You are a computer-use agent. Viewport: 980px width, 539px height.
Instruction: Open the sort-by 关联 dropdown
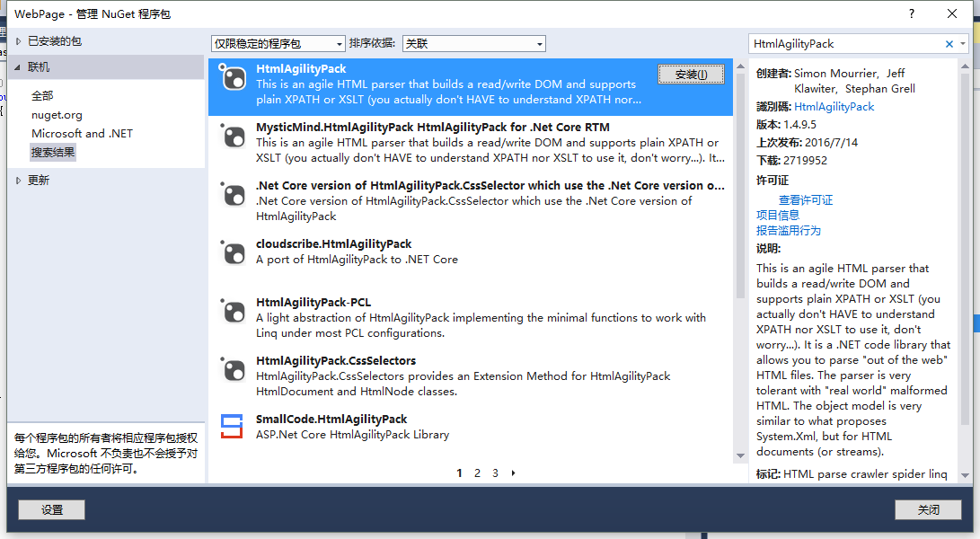tap(473, 43)
